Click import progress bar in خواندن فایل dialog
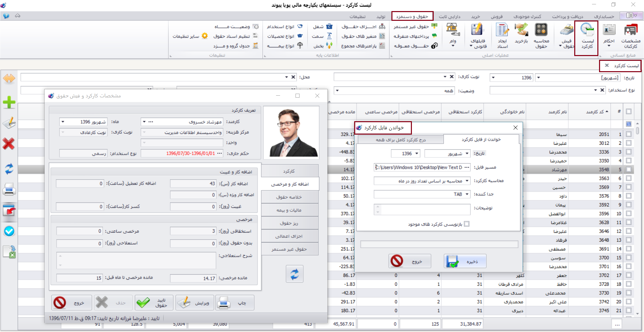The height and width of the screenshot is (332, 644). coord(439,244)
